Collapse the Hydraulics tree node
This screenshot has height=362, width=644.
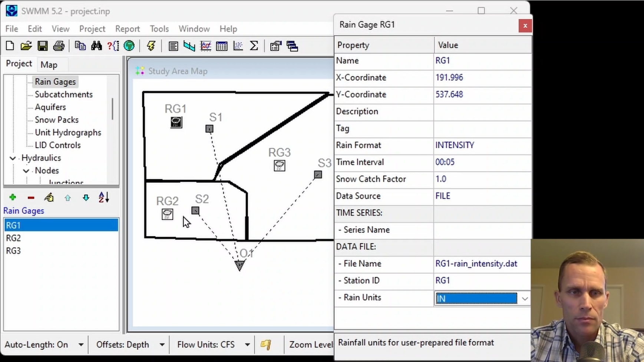(x=13, y=158)
